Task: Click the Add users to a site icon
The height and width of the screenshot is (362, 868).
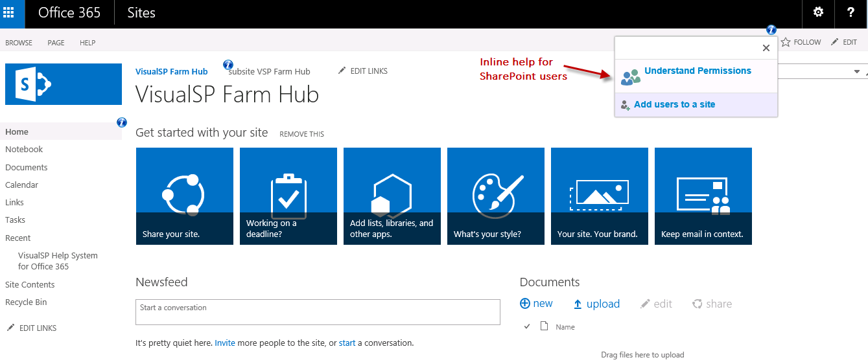Action: point(625,105)
